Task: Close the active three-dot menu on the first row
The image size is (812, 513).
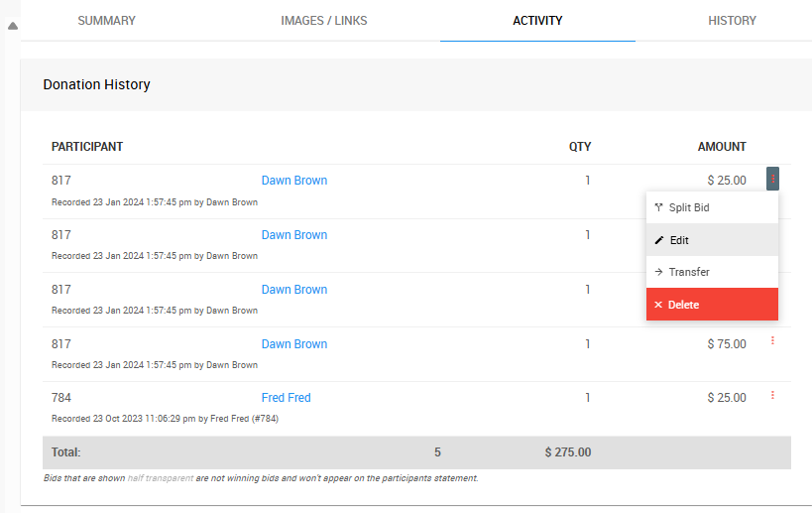Action: [772, 179]
